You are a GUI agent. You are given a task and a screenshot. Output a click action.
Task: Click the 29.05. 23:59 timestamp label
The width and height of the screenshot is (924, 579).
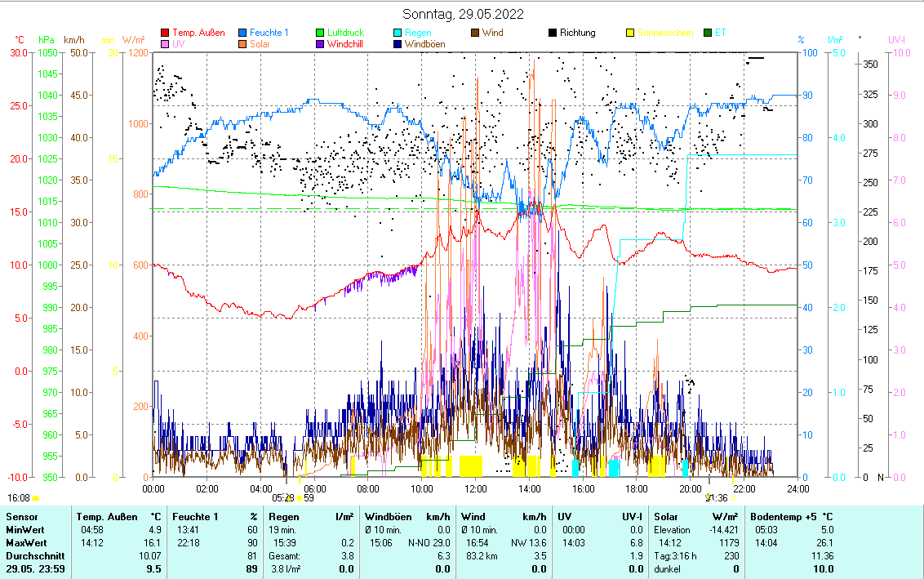click(35, 569)
